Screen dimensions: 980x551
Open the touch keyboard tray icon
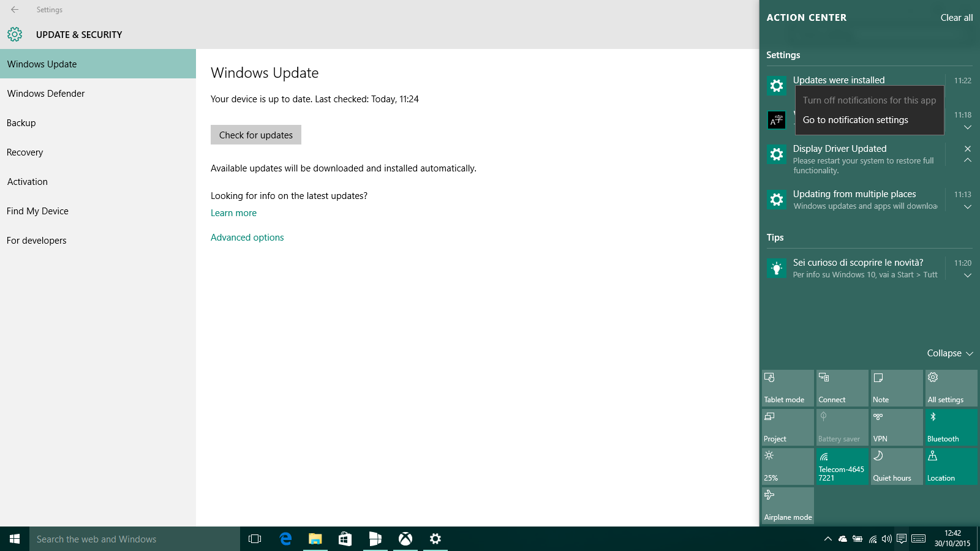918,539
